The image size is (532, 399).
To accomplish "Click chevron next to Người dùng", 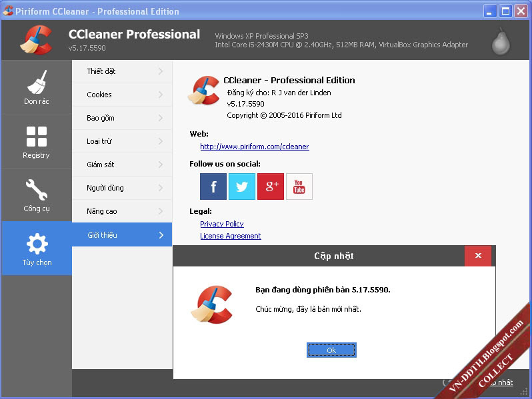I will pos(161,188).
